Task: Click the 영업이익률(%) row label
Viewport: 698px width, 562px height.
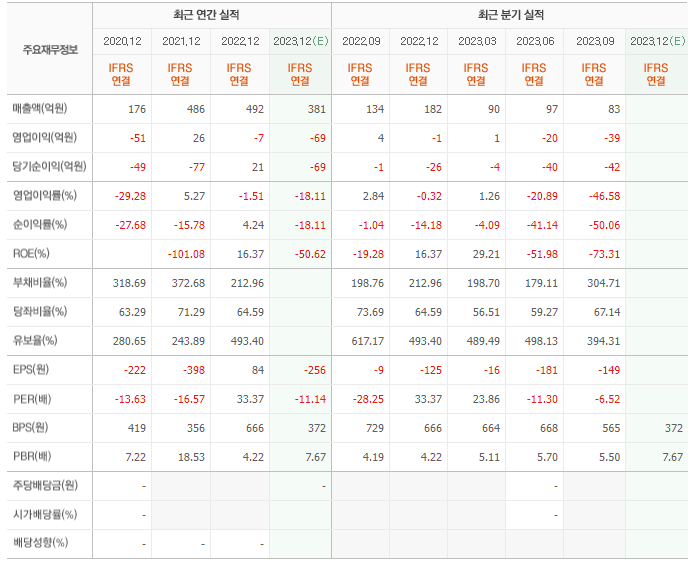Action: click(x=45, y=195)
